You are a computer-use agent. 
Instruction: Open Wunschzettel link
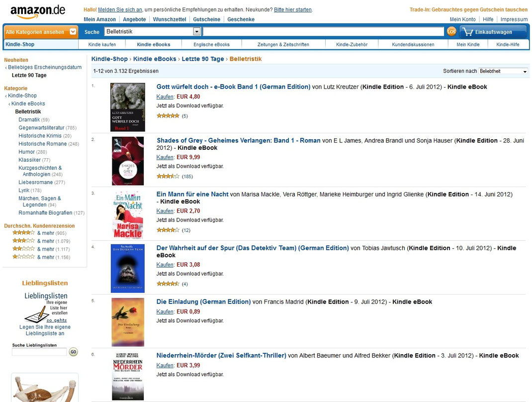[170, 19]
